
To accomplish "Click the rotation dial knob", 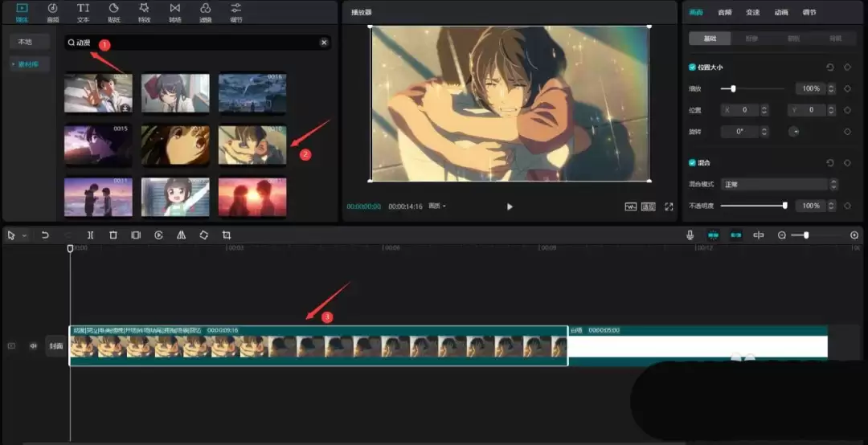I will (794, 132).
